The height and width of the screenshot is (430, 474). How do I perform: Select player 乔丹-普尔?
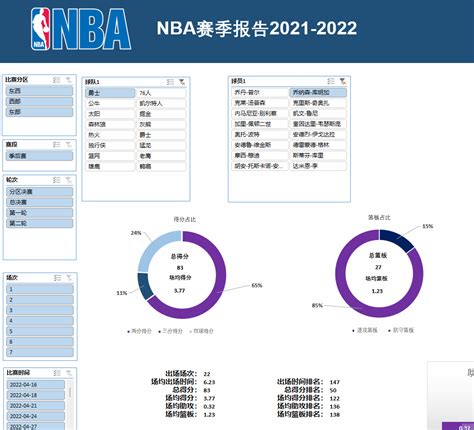click(260, 92)
